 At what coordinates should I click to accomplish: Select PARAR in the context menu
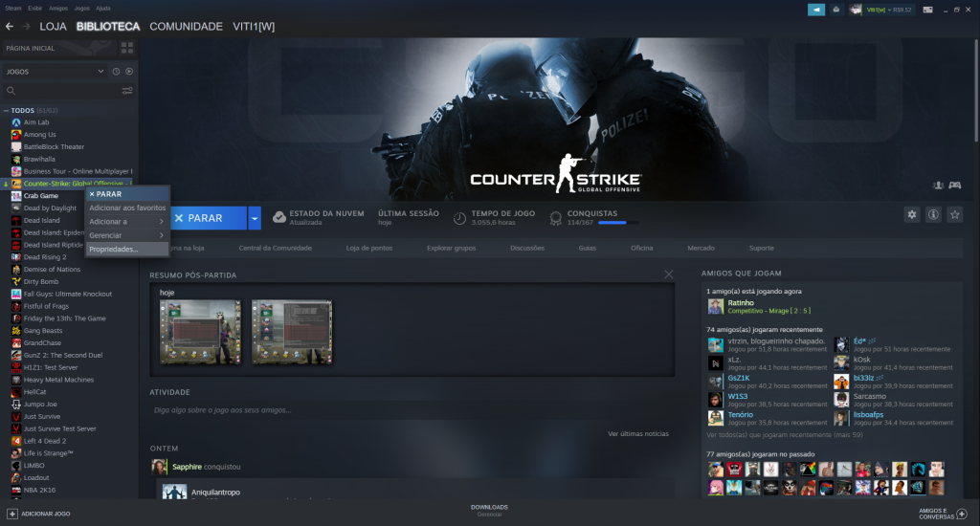click(x=127, y=194)
